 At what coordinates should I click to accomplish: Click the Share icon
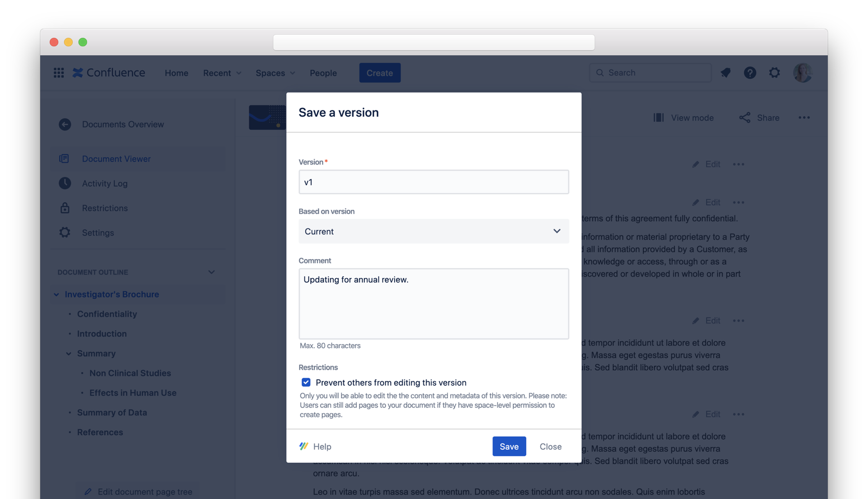(x=744, y=118)
